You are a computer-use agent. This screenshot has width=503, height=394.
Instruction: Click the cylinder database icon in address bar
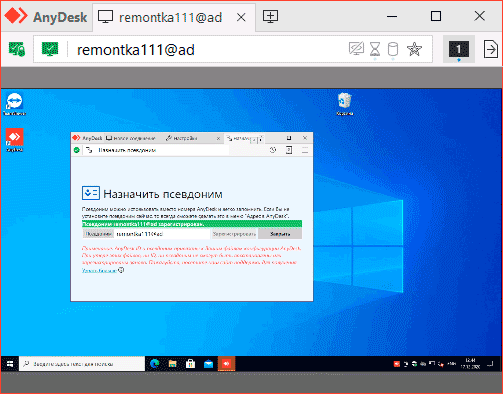[x=393, y=49]
